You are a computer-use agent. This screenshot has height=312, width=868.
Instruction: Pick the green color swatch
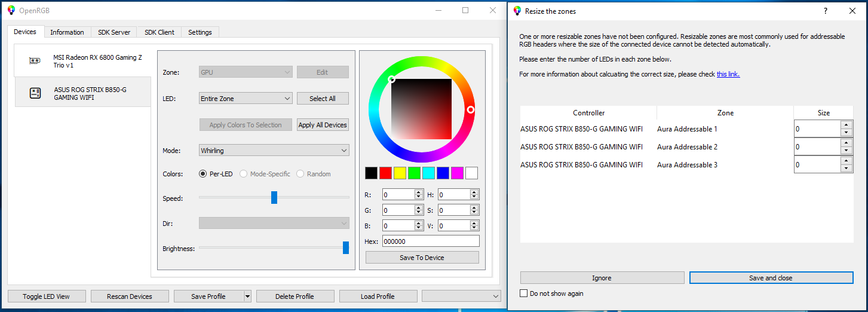tap(415, 173)
